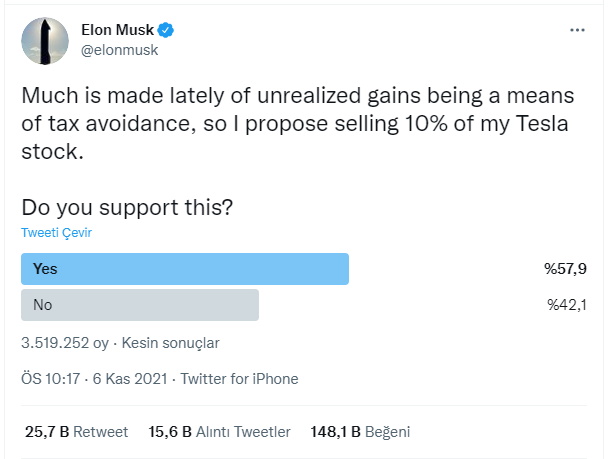This screenshot has width=608, height=459.
Task: View the 148,1 B Beğeni list
Action: [x=360, y=432]
